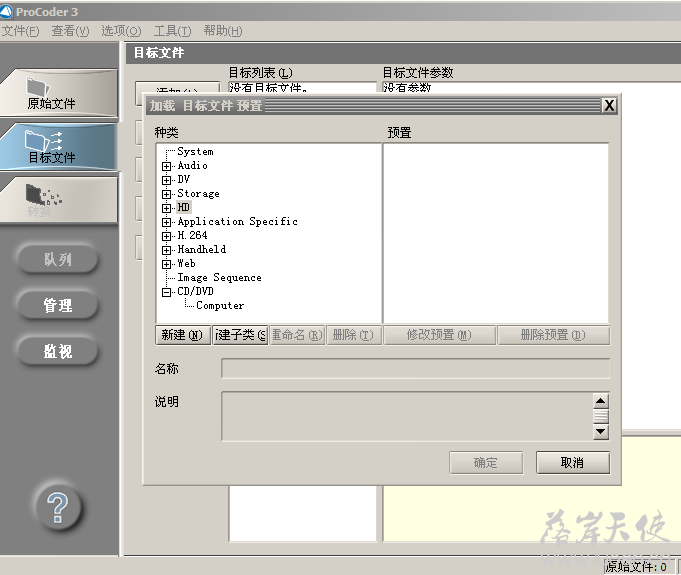Close the 加载 目标文件 预置 dialog
The height and width of the screenshot is (575, 681).
tap(609, 105)
